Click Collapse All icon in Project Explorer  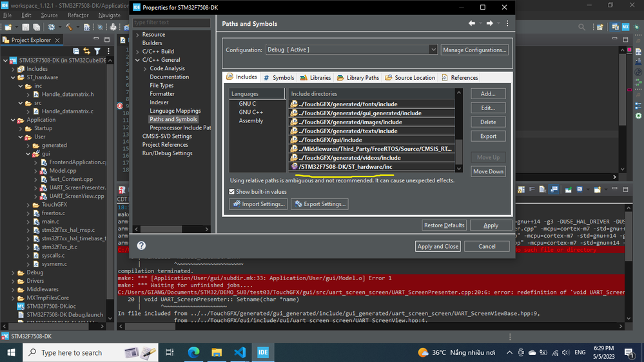[76, 51]
